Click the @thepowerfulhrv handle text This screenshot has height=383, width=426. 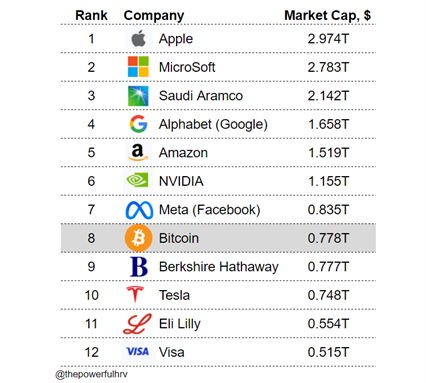point(91,374)
